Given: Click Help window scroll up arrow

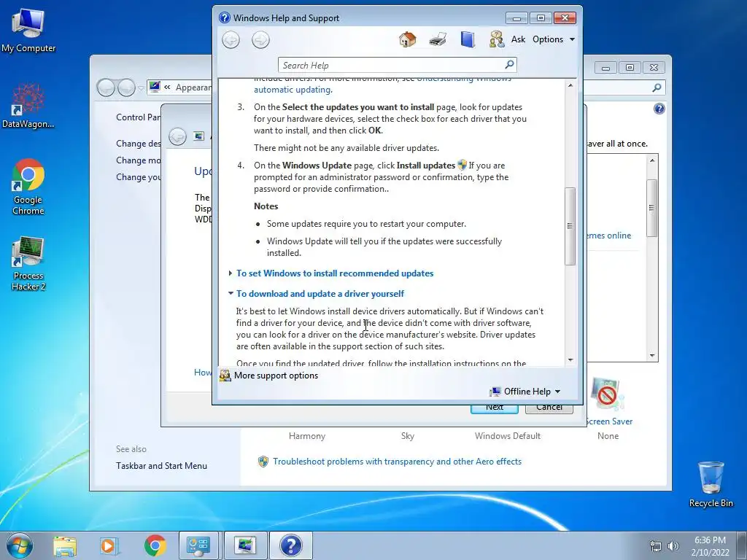Looking at the screenshot, I should [570, 85].
